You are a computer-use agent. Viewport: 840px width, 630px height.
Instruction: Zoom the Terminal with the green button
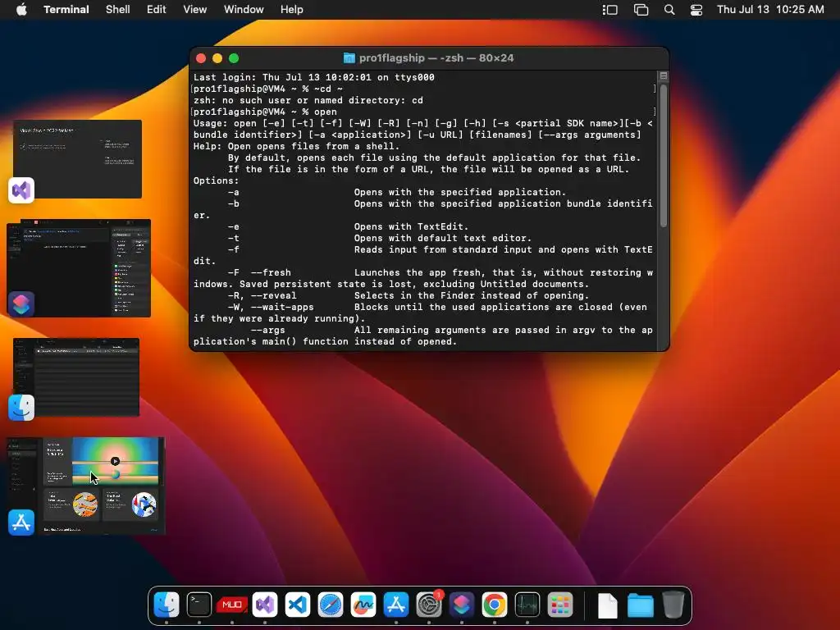coord(234,58)
